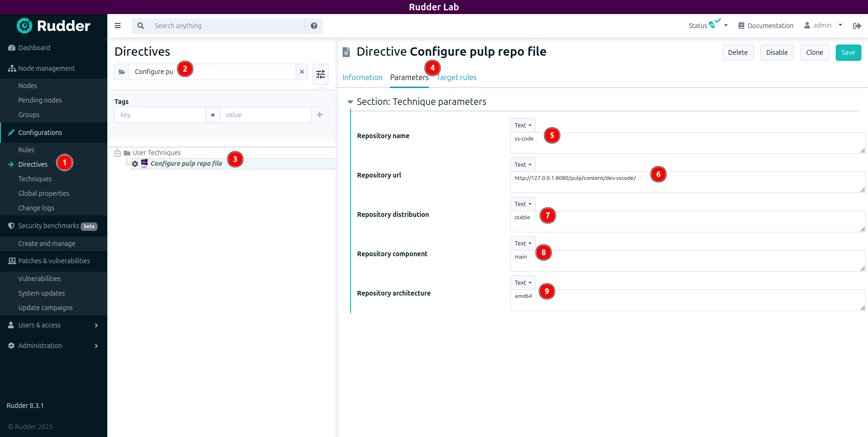Viewport: 868px width, 437px height.
Task: Click the magnifier search icon
Action: point(141,26)
